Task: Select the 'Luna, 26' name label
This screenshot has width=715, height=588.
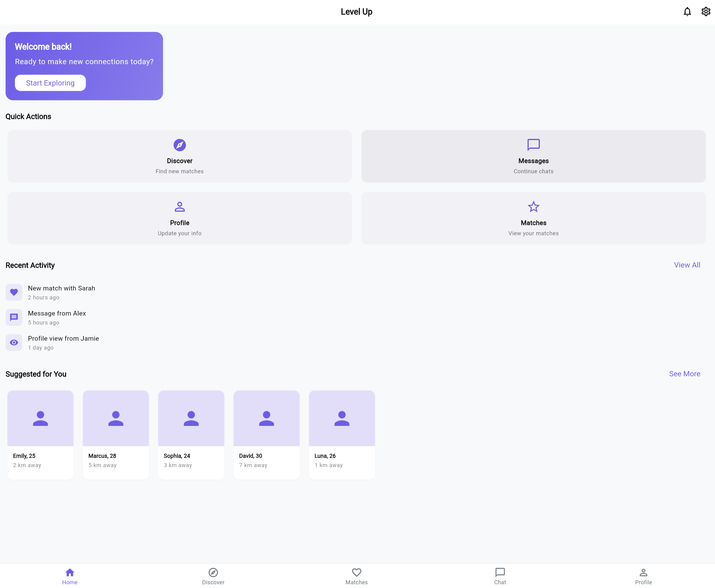Action: (x=325, y=456)
